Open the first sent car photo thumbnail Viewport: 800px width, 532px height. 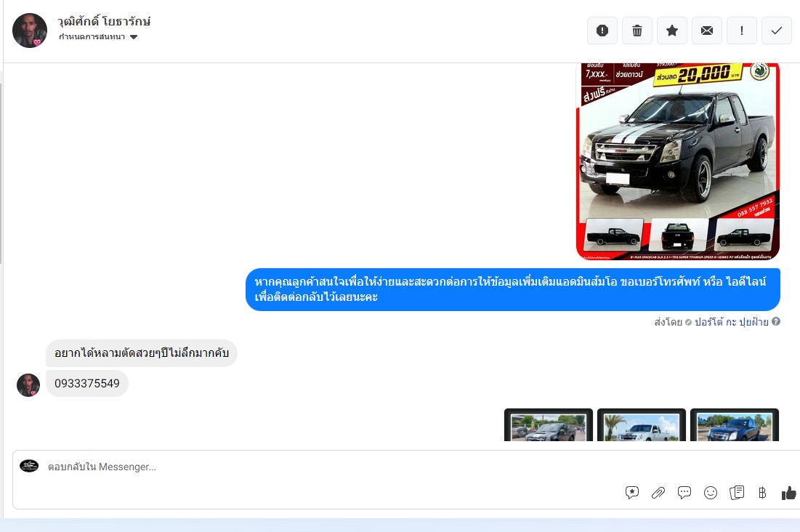[x=549, y=425]
